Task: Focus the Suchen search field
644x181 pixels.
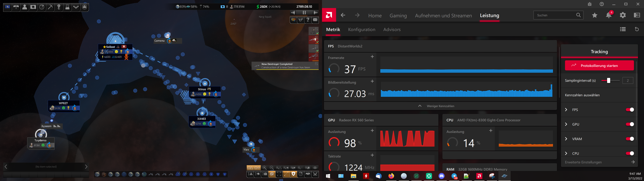Action: [558, 15]
